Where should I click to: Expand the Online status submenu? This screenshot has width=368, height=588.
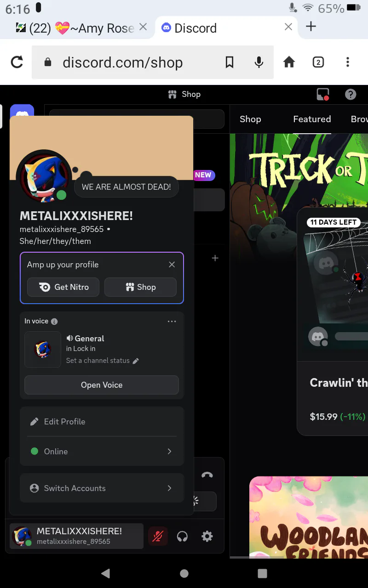coord(102,452)
